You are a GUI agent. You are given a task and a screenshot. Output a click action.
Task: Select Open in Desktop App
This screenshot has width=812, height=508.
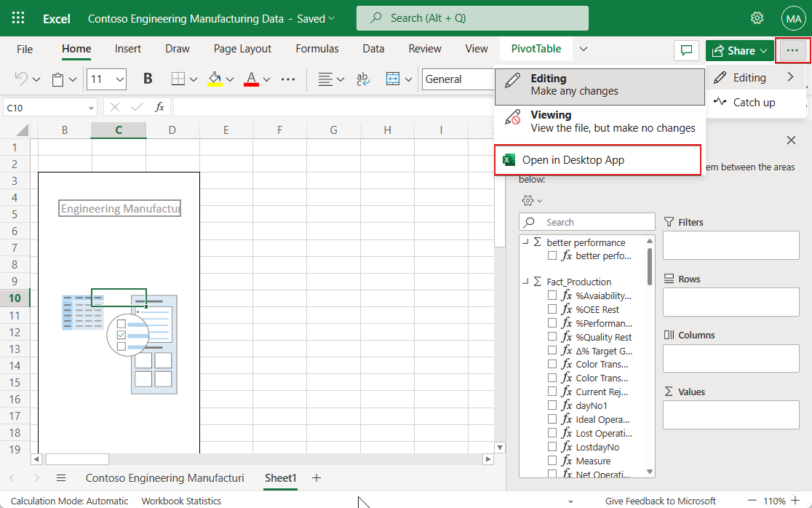[x=597, y=159]
